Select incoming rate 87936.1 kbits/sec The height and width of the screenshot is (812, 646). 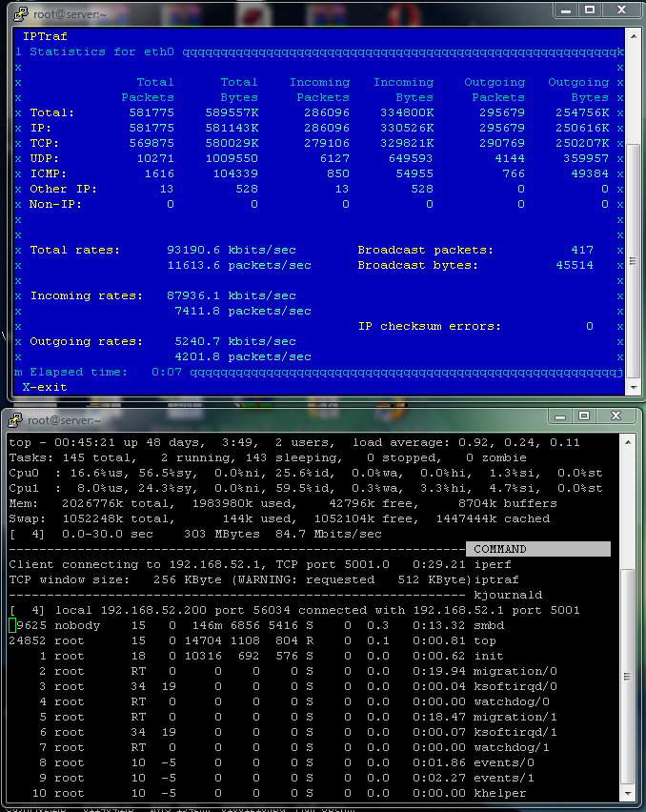(232, 295)
